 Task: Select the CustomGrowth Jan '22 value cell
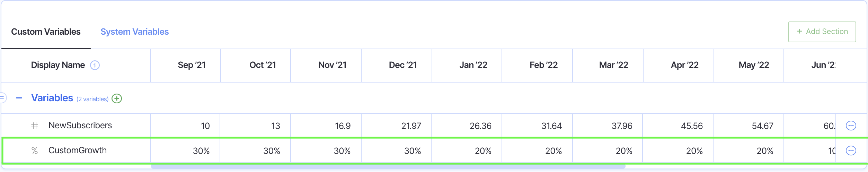(x=466, y=150)
